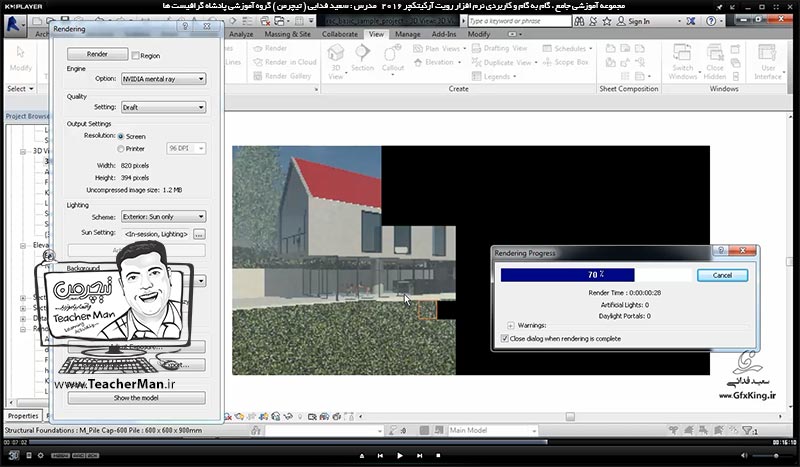Screen dimensions: 800x467
Task: Skip to the next track in KMPlayer
Action: pos(419,456)
